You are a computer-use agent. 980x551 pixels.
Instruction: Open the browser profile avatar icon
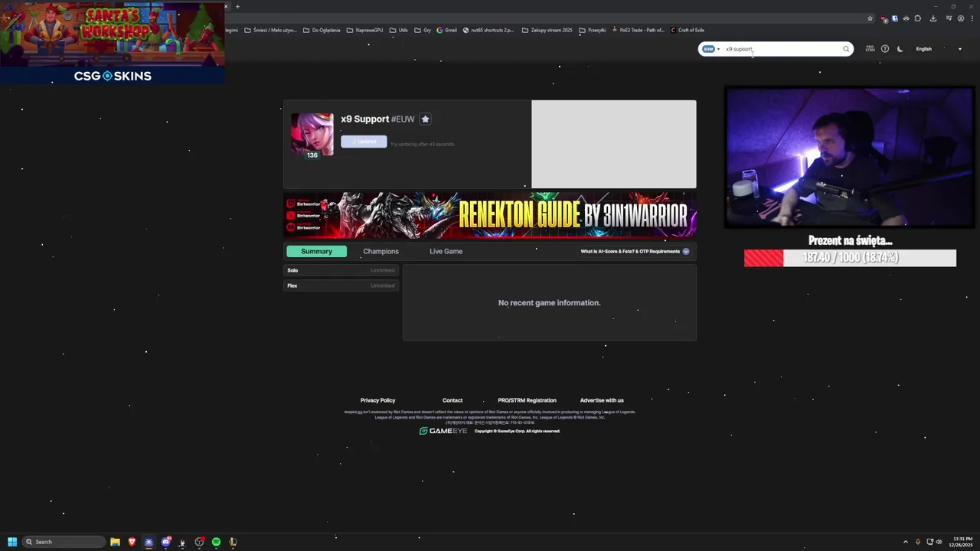pos(960,18)
